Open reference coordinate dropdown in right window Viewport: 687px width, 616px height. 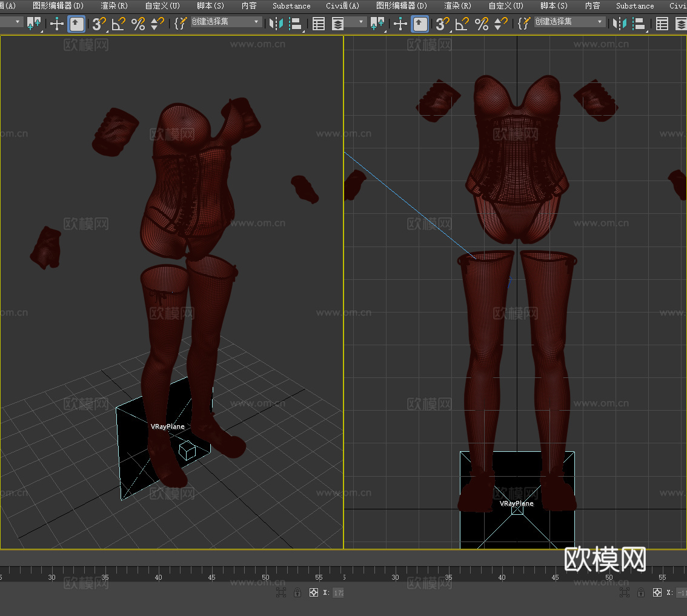tap(356, 22)
